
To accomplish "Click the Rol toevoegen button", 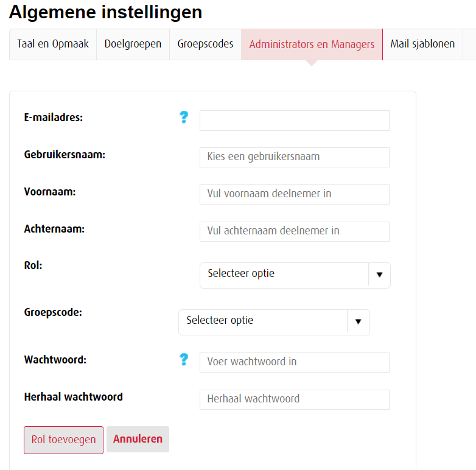I will [63, 440].
